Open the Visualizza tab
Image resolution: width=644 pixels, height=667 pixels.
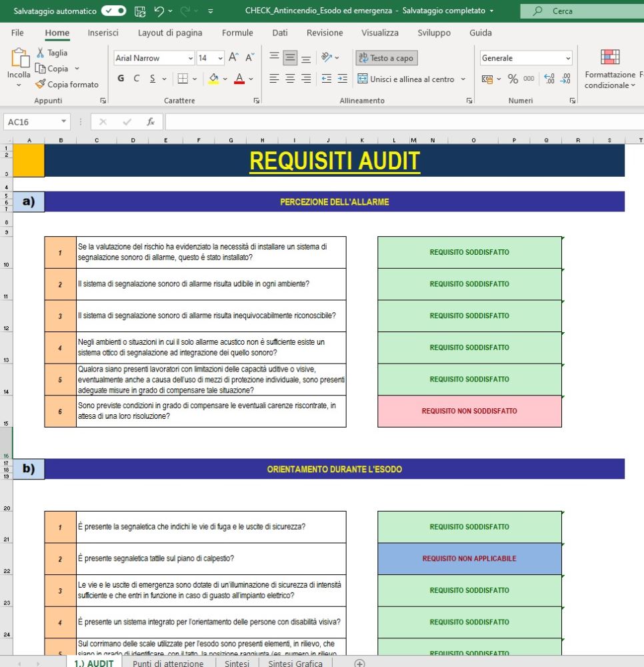[x=380, y=33]
